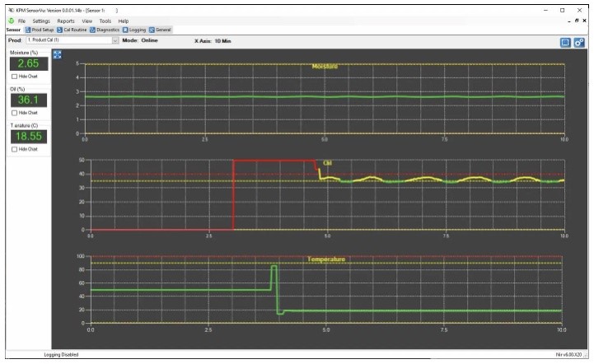The height and width of the screenshot is (364, 608).
Task: Expand the Prod product dropdown
Action: (x=115, y=40)
